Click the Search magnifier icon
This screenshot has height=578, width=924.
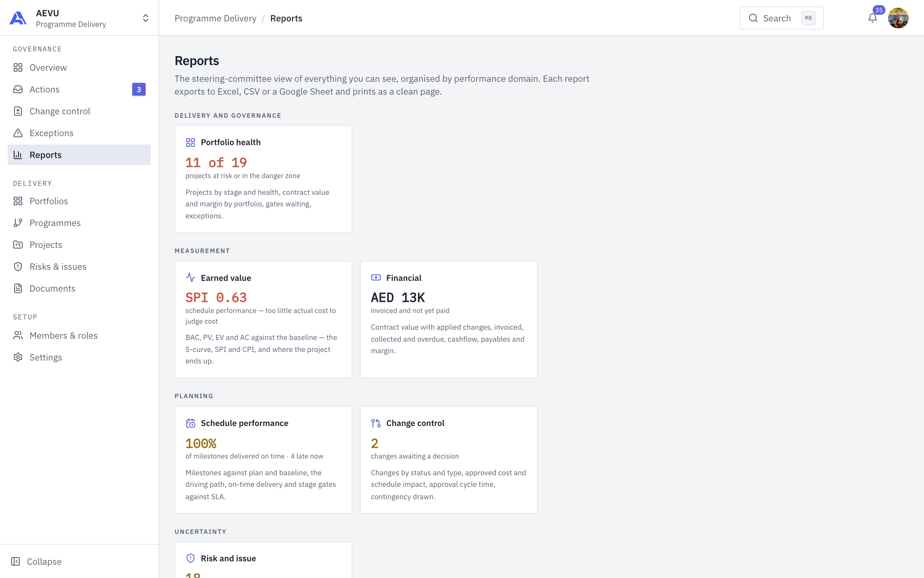(753, 18)
